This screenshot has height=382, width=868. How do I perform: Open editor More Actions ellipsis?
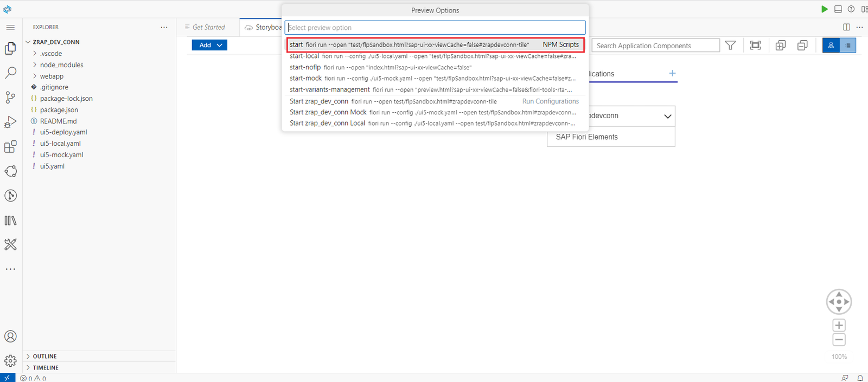pos(859,27)
